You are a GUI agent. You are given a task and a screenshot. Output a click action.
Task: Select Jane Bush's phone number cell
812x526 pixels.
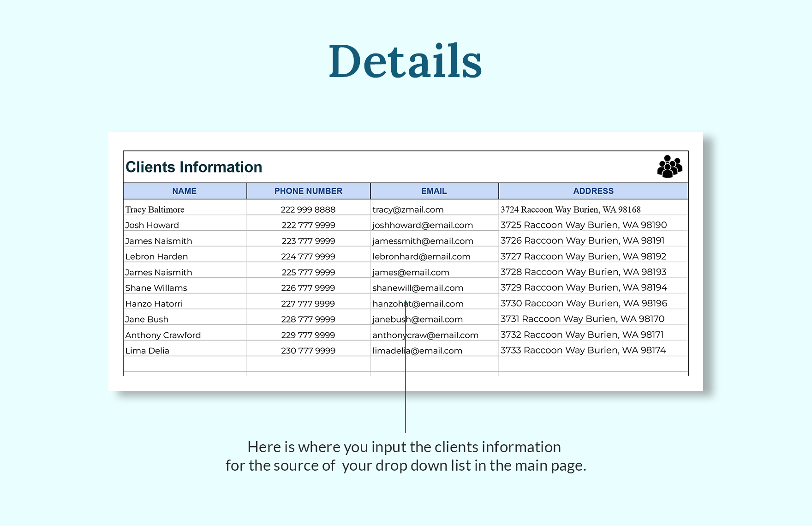tap(308, 319)
